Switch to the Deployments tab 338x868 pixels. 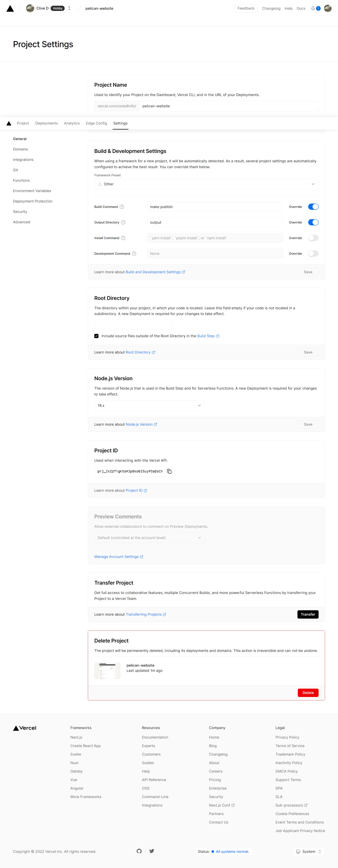click(x=46, y=123)
